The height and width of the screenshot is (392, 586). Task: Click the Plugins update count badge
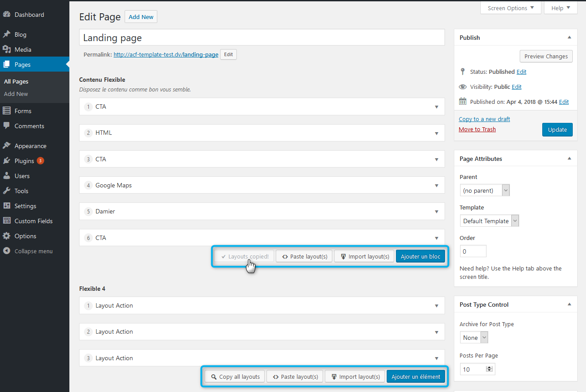[40, 161]
